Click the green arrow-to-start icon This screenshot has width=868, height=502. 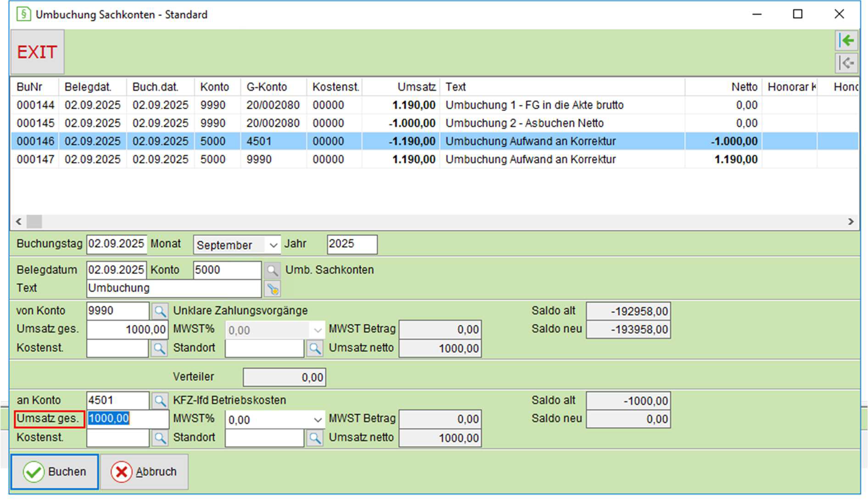[x=846, y=41]
